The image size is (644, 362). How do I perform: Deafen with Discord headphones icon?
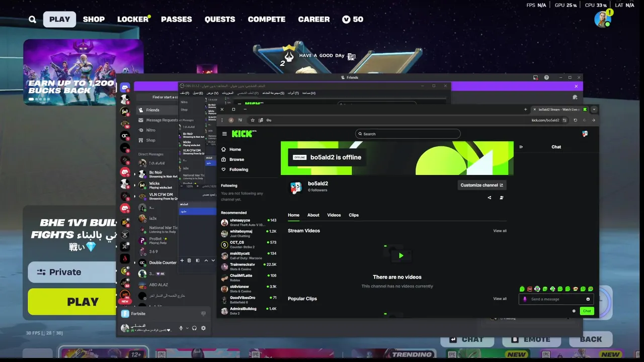pyautogui.click(x=194, y=328)
